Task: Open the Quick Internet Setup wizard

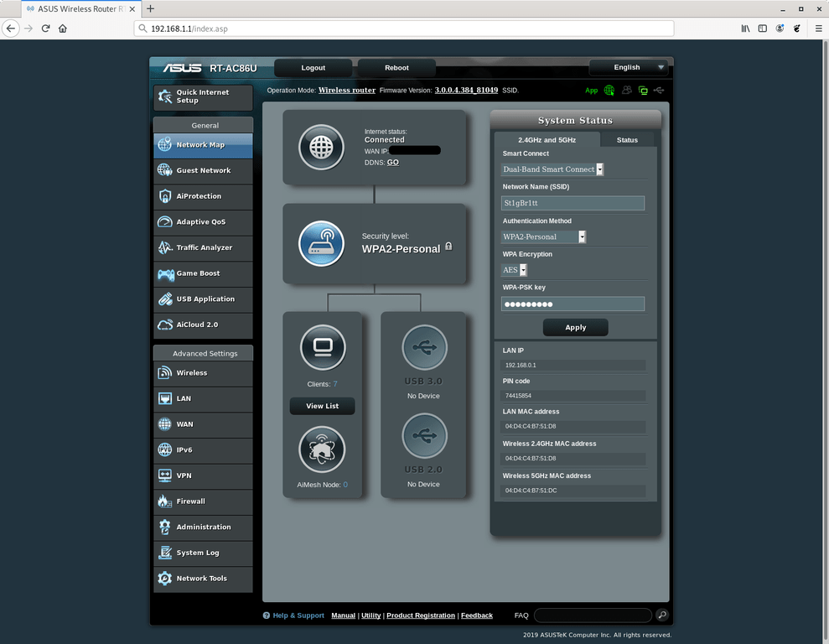Action: tap(203, 96)
